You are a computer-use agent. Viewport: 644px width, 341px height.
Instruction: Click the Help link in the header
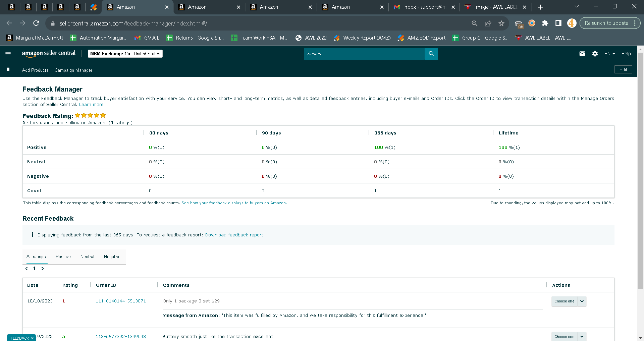click(x=626, y=54)
